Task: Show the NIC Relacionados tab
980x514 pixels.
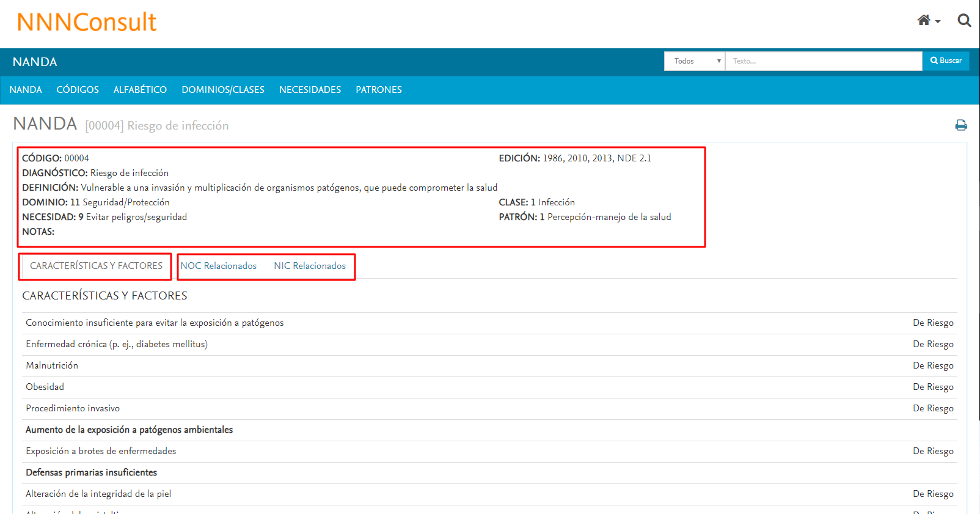Action: click(x=310, y=266)
